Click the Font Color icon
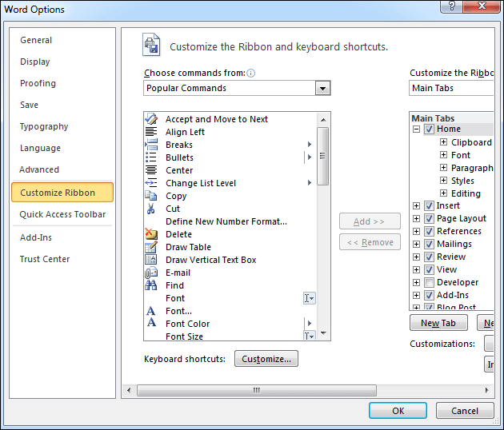Screen dimensions: 504x430 [151, 323]
